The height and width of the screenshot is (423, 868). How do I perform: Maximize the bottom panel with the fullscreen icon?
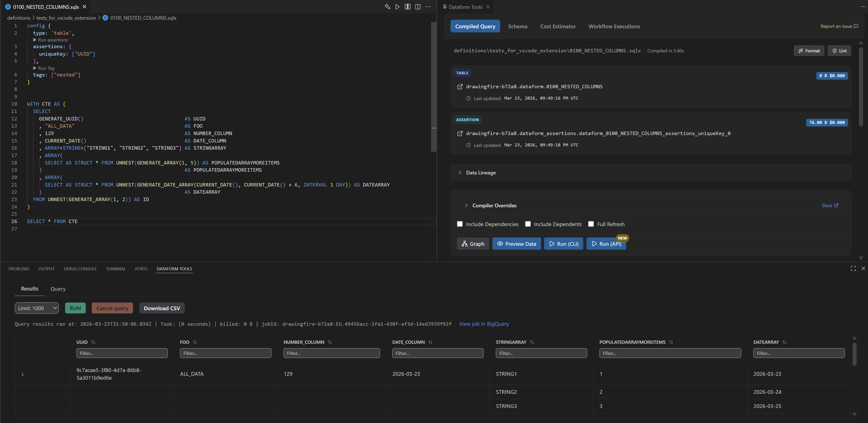(853, 268)
